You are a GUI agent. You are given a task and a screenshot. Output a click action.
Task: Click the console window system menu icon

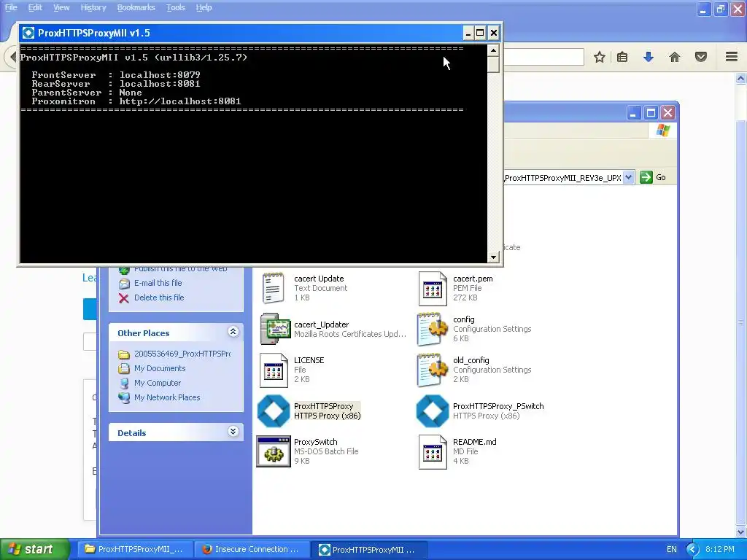(28, 33)
